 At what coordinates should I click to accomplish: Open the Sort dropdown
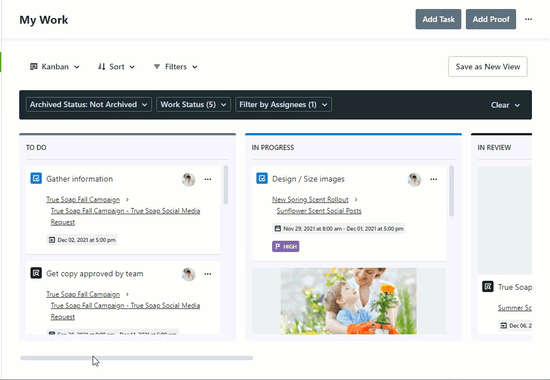(116, 67)
